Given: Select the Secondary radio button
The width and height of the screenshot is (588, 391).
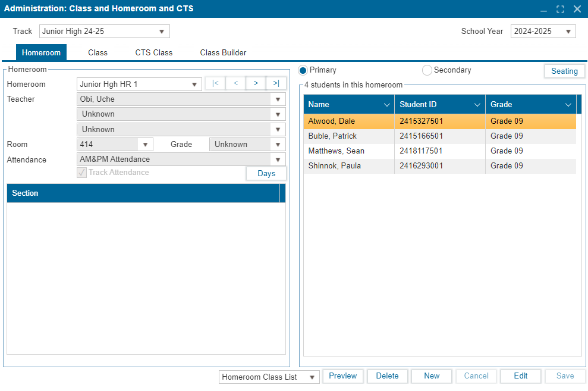Looking at the screenshot, I should coord(427,70).
